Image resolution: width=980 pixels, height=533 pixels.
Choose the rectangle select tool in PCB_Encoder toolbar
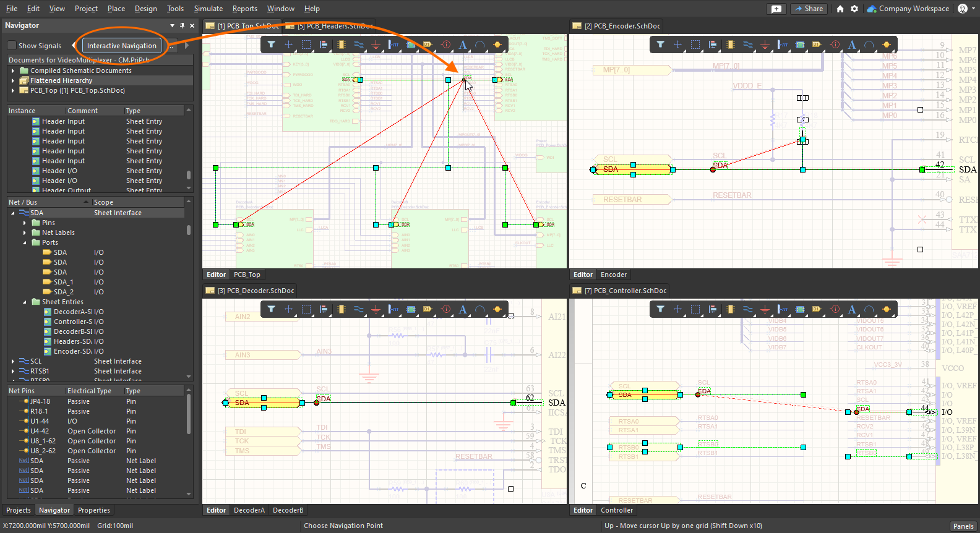(x=695, y=45)
